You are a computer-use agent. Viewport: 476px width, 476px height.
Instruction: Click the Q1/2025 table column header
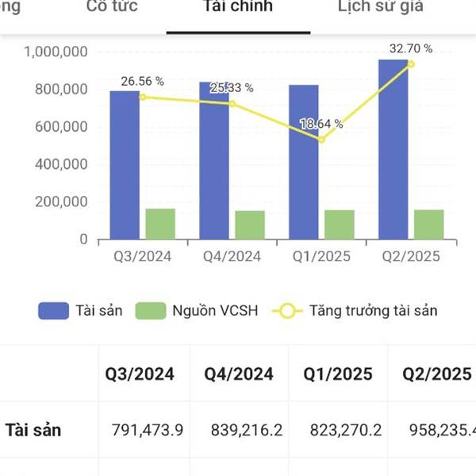[338, 374]
